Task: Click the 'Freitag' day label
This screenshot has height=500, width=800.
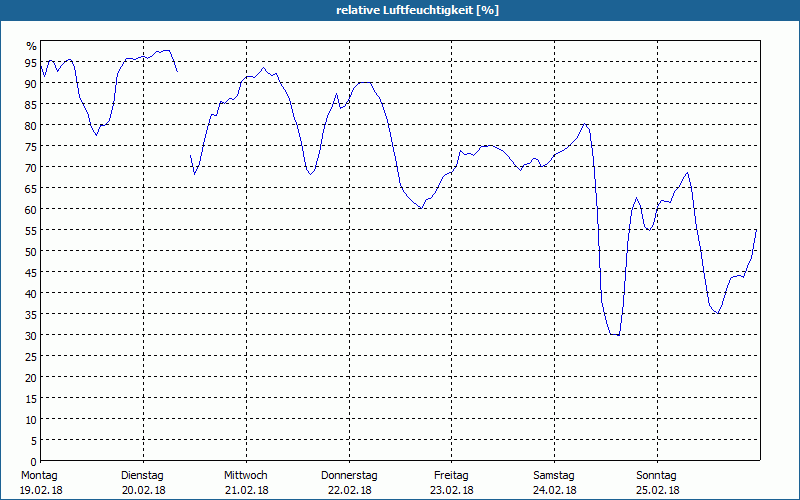Action: tap(452, 476)
